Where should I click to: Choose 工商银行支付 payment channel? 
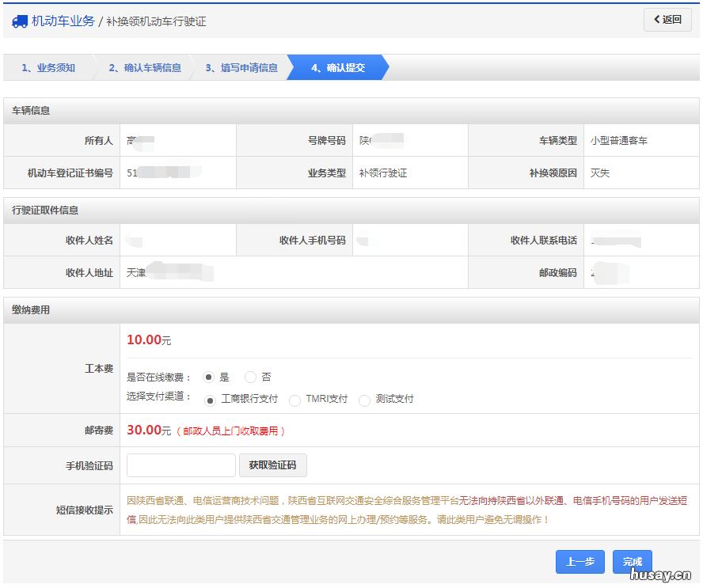[x=210, y=400]
